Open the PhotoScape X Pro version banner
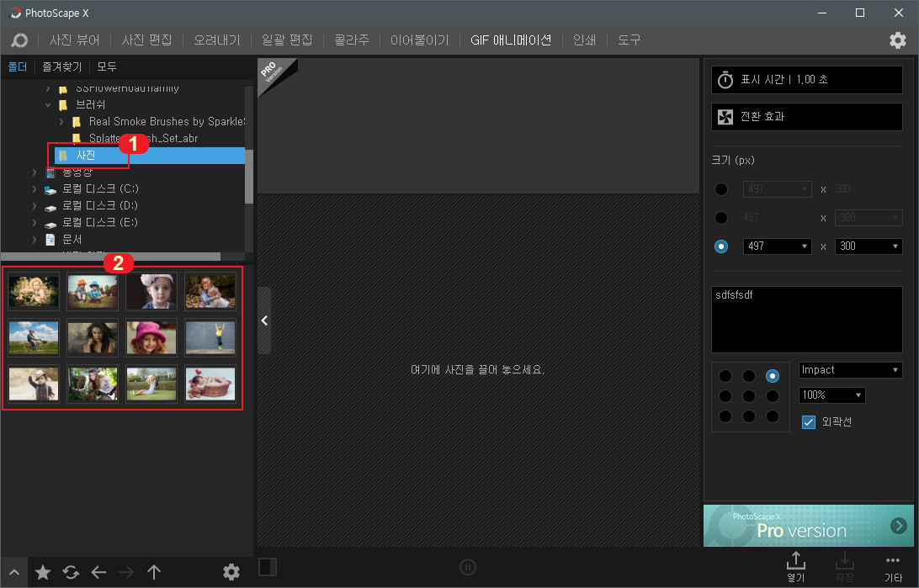Viewport: 919px width, 588px height. 808,526
